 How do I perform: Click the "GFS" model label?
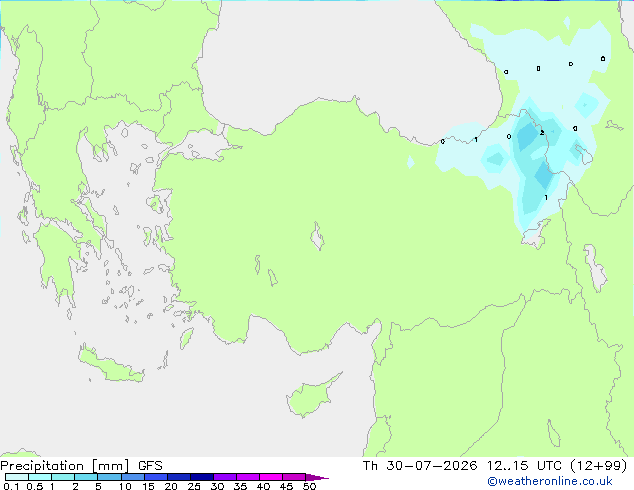click(150, 466)
